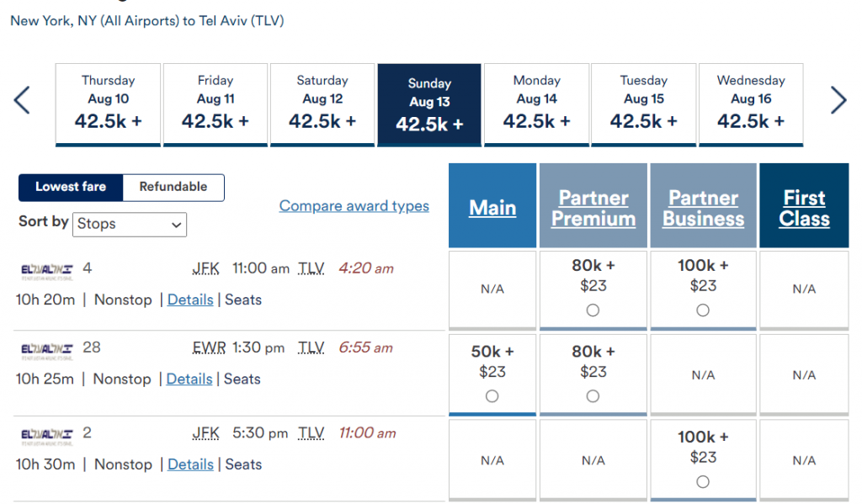Open Seats for the 11:00 am JFK flight
Image resolution: width=862 pixels, height=504 pixels.
[x=242, y=300]
